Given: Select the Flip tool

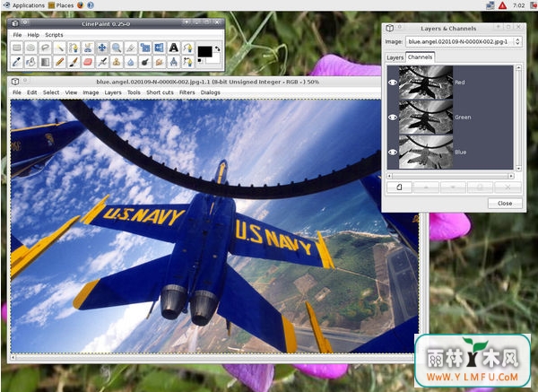Looking at the screenshot, I should (160, 48).
